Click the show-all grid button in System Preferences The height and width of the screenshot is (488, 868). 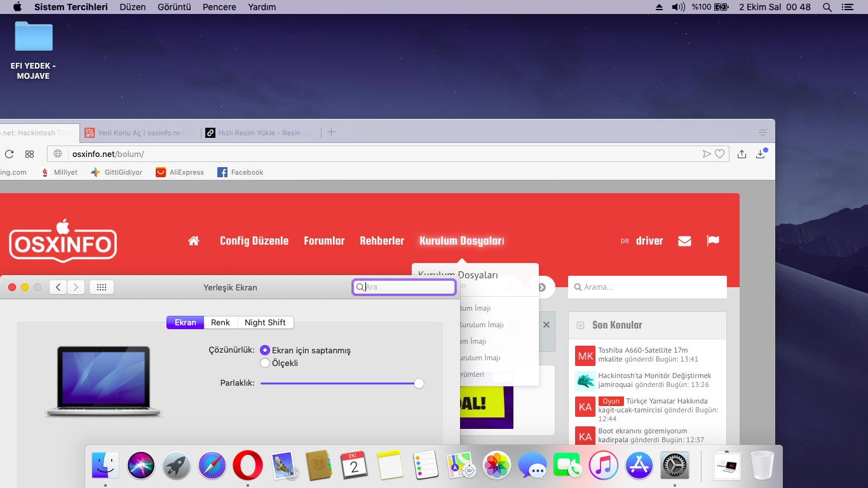tap(102, 287)
